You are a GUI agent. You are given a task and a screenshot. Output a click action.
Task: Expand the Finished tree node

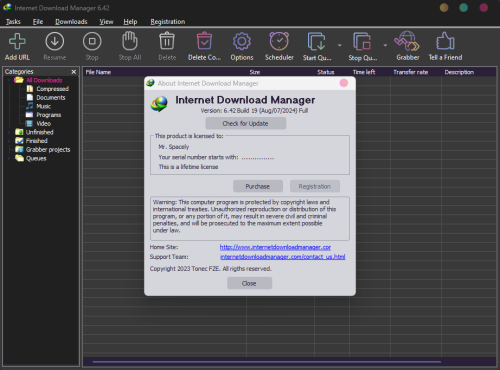[9, 141]
